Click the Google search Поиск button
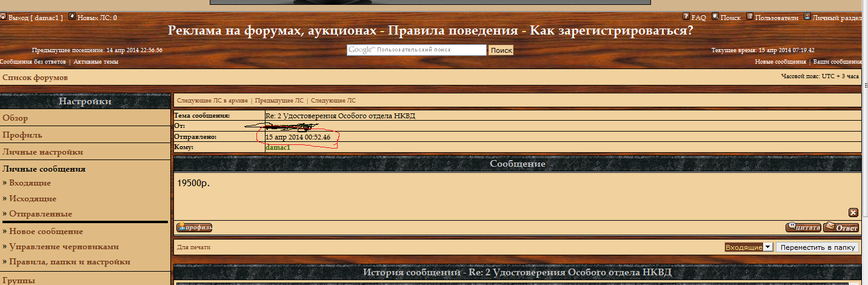Image resolution: width=868 pixels, height=285 pixels. 501,50
